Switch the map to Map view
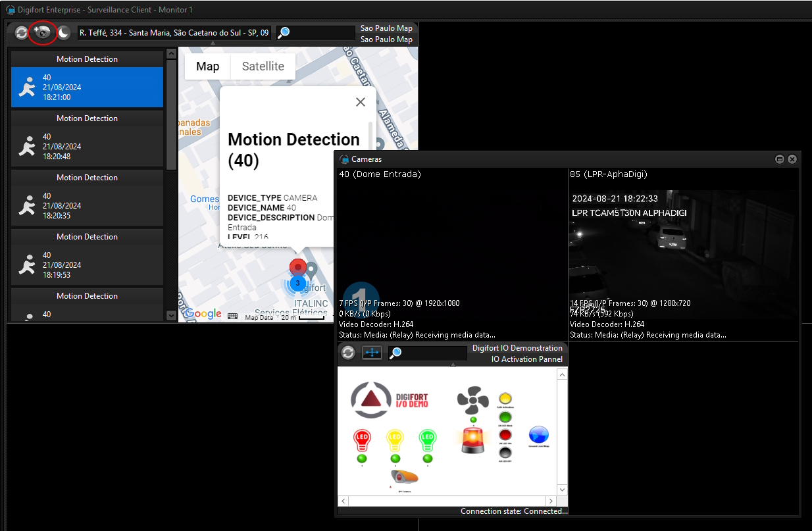 207,66
